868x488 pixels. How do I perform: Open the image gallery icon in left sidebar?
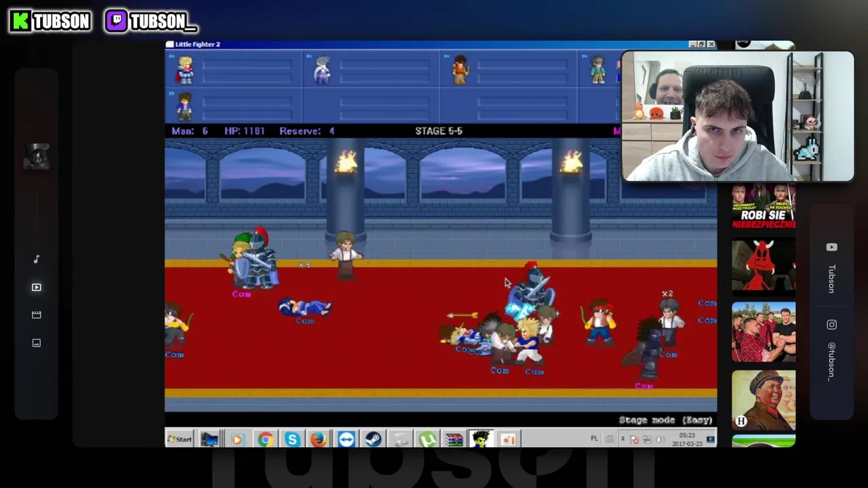click(x=37, y=343)
